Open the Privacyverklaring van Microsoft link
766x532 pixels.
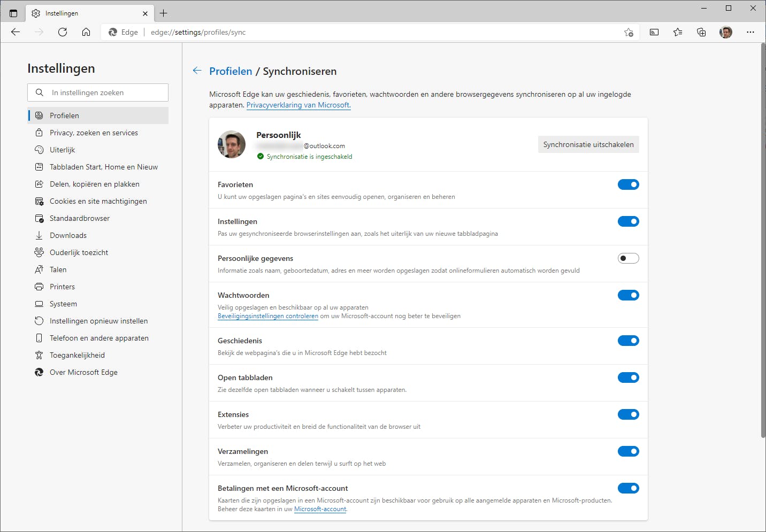click(298, 105)
